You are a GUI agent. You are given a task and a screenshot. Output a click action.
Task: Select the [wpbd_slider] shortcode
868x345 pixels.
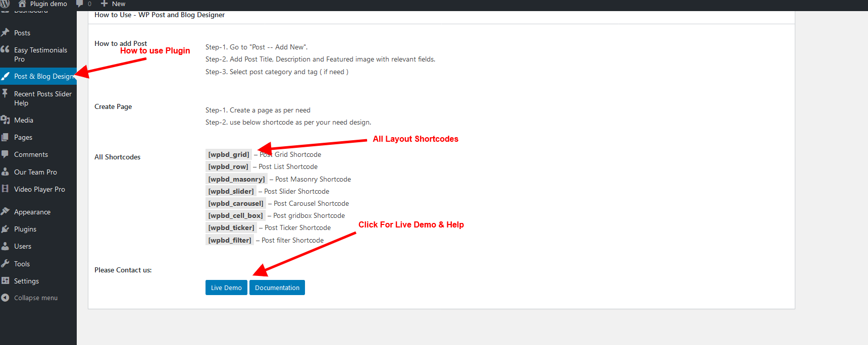coord(231,191)
